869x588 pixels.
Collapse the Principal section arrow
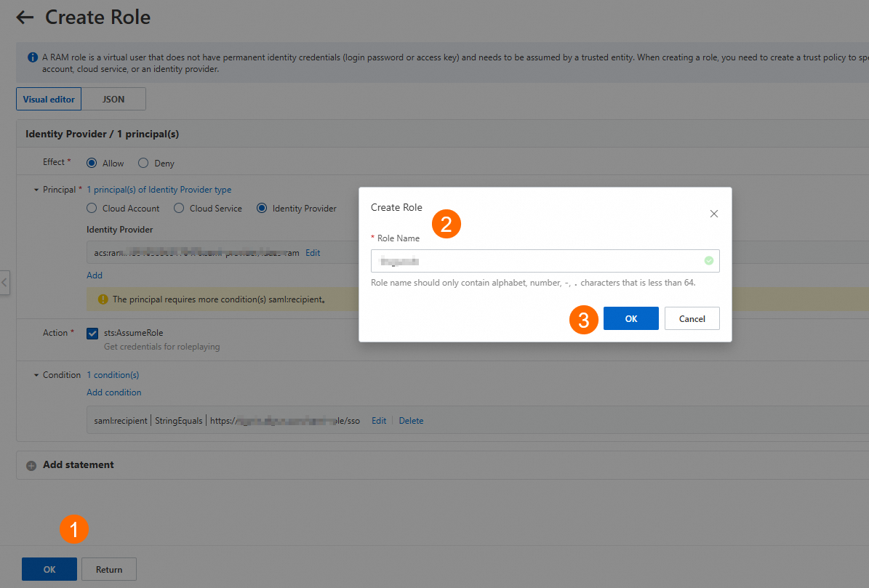[36, 190]
